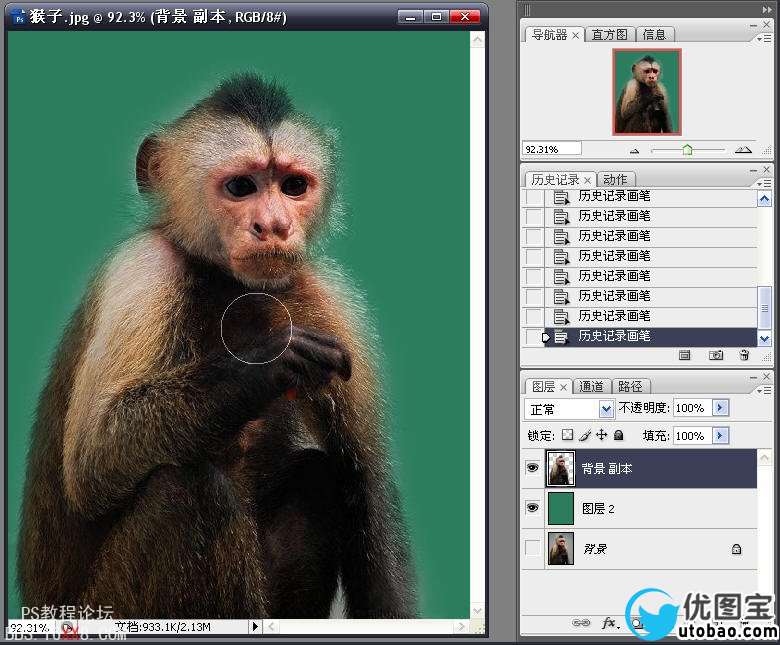Minimize the layers panel group

(753, 377)
